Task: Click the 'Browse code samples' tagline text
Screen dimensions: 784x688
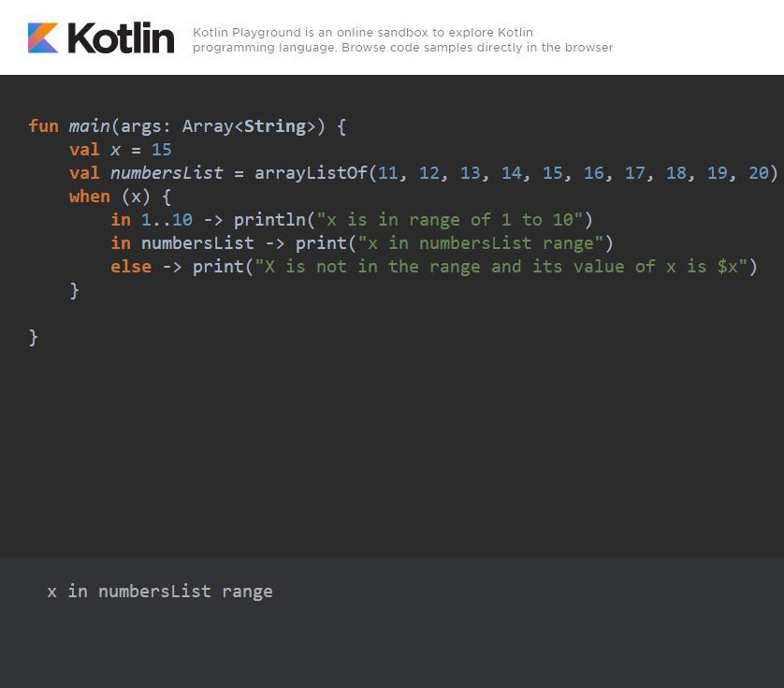Action: (x=402, y=47)
